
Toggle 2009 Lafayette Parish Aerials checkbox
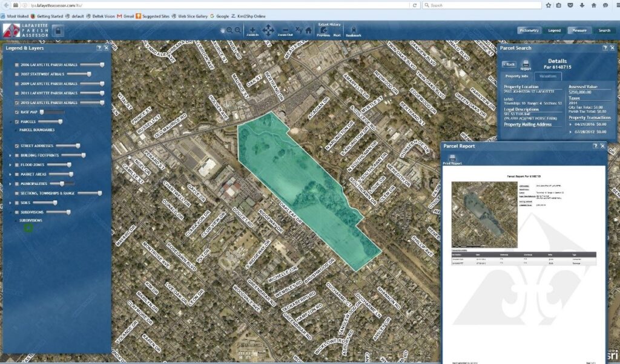click(16, 83)
